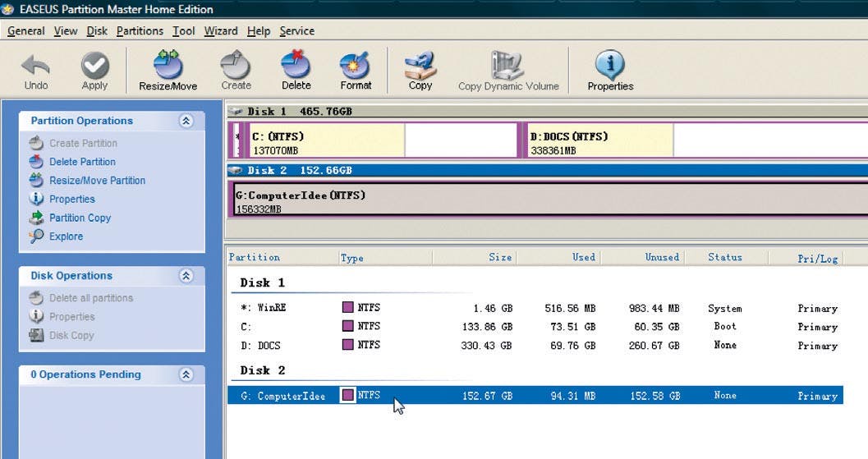Select the Resize/Move toolbar icon
The height and width of the screenshot is (459, 868).
point(168,64)
